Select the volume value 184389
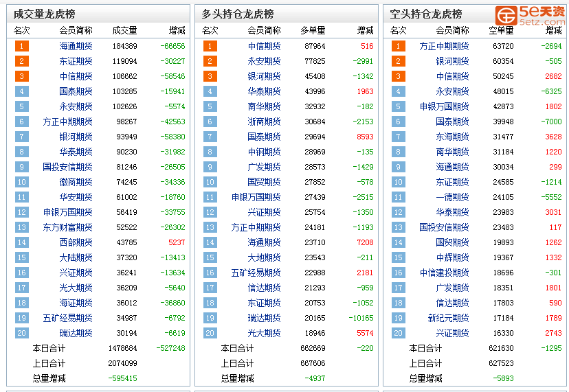The width and height of the screenshot is (569, 392). pos(125,46)
